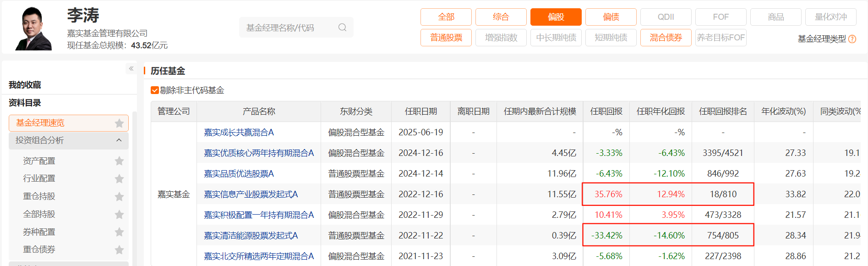Open 嘉实清洁能源股票发起式A fund link
This screenshot has height=266, width=868.
(251, 236)
